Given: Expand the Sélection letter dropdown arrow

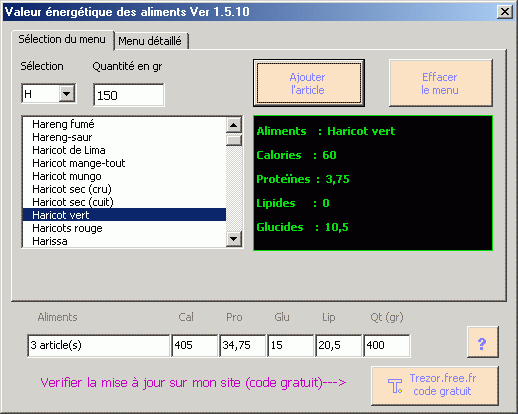Looking at the screenshot, I should click(x=67, y=94).
